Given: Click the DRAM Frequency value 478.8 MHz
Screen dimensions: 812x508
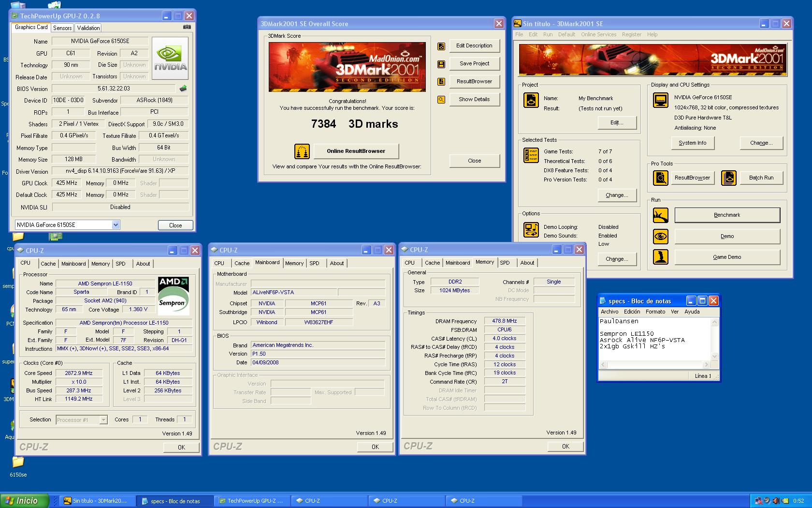Looking at the screenshot, I should 504,321.
